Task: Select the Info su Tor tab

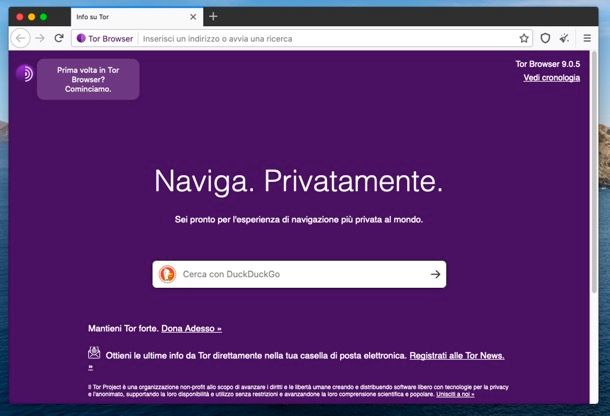Action: 137,17
